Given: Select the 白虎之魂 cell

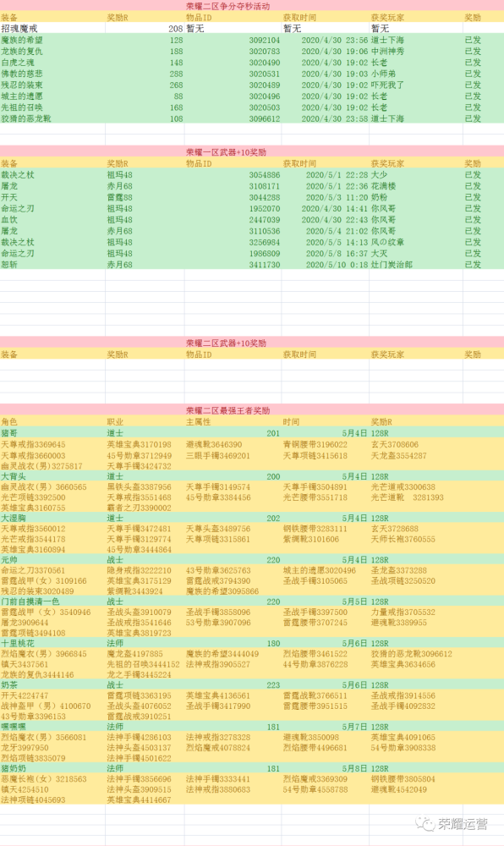Looking at the screenshot, I should click(x=18, y=63).
